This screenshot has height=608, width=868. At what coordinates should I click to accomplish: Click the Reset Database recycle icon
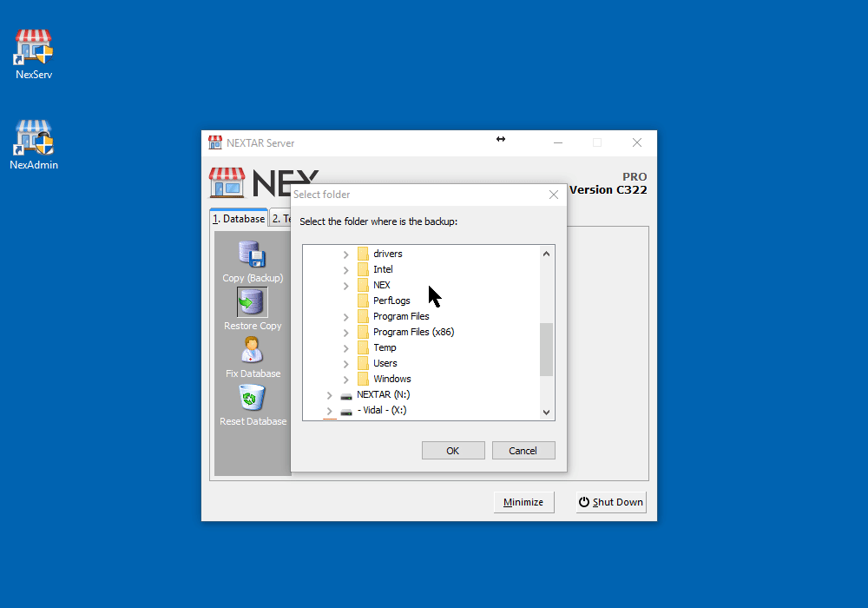click(253, 398)
